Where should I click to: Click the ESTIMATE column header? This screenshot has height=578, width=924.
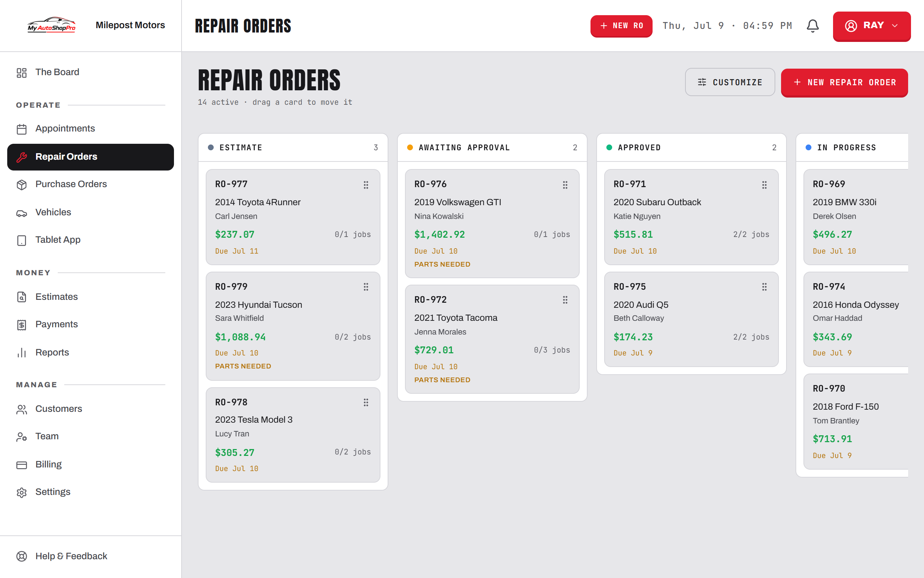(293, 147)
